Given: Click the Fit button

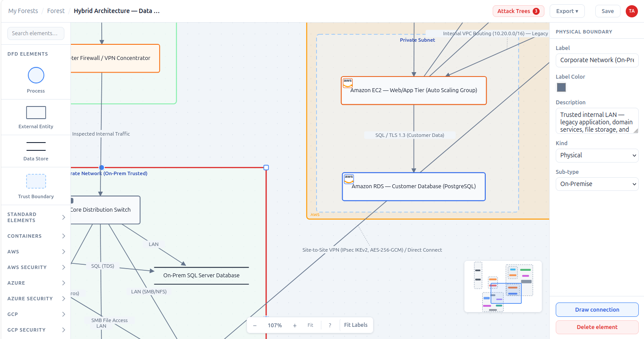Looking at the screenshot, I should coord(310,325).
